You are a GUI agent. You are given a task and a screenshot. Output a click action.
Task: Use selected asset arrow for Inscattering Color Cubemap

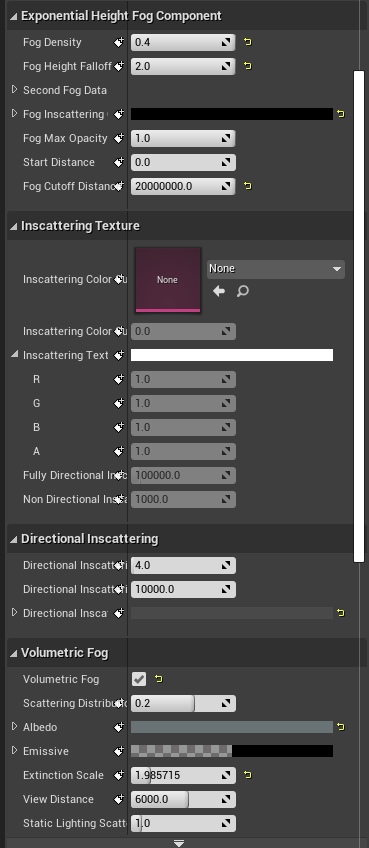click(219, 292)
